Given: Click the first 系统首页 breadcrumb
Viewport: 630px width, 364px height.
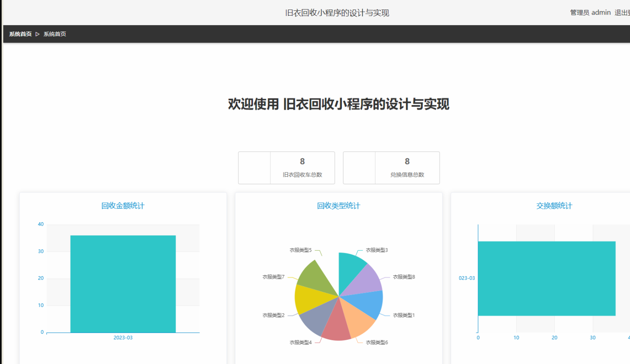Looking at the screenshot, I should pyautogui.click(x=20, y=34).
